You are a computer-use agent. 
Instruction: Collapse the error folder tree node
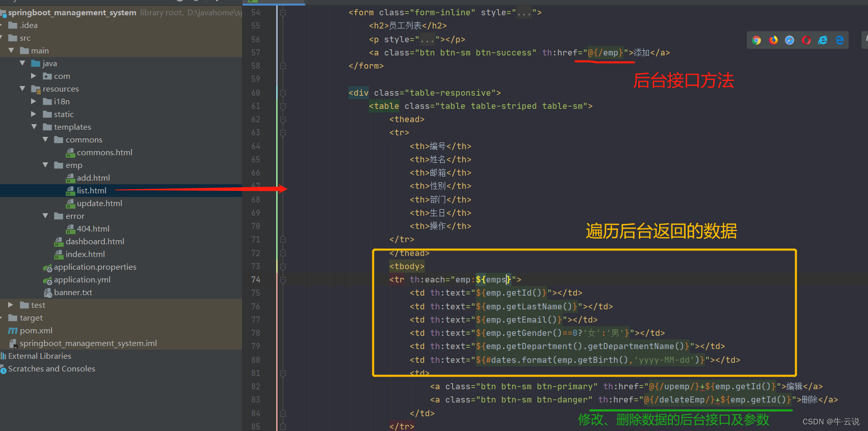(x=45, y=216)
